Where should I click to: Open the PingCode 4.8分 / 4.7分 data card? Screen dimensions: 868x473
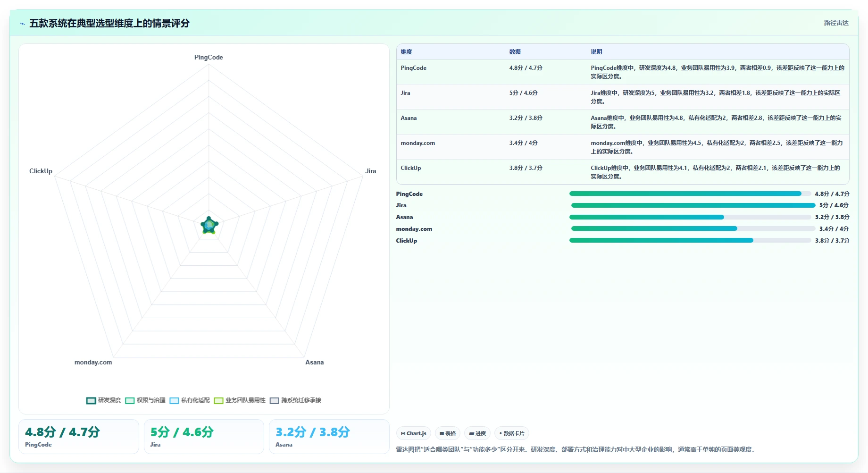(x=79, y=437)
